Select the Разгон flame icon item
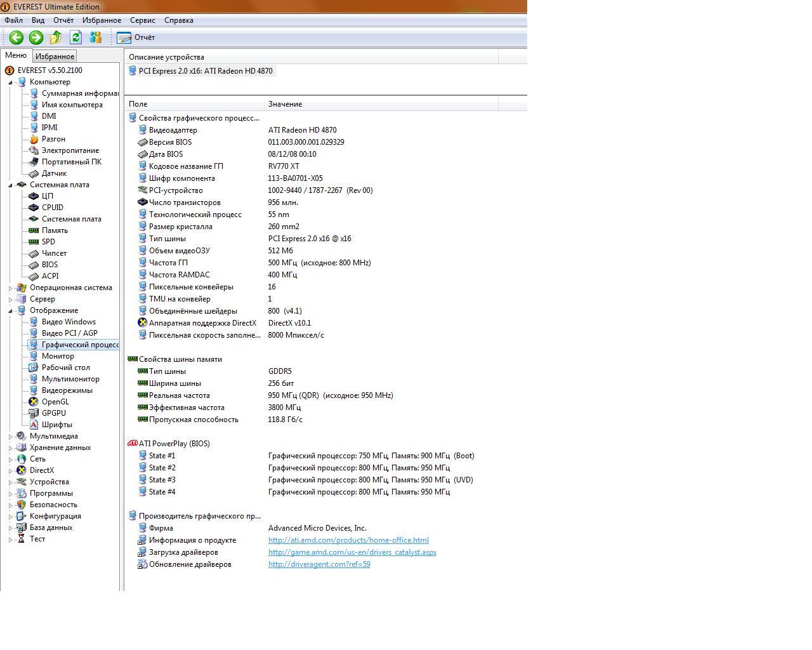 pyautogui.click(x=34, y=139)
